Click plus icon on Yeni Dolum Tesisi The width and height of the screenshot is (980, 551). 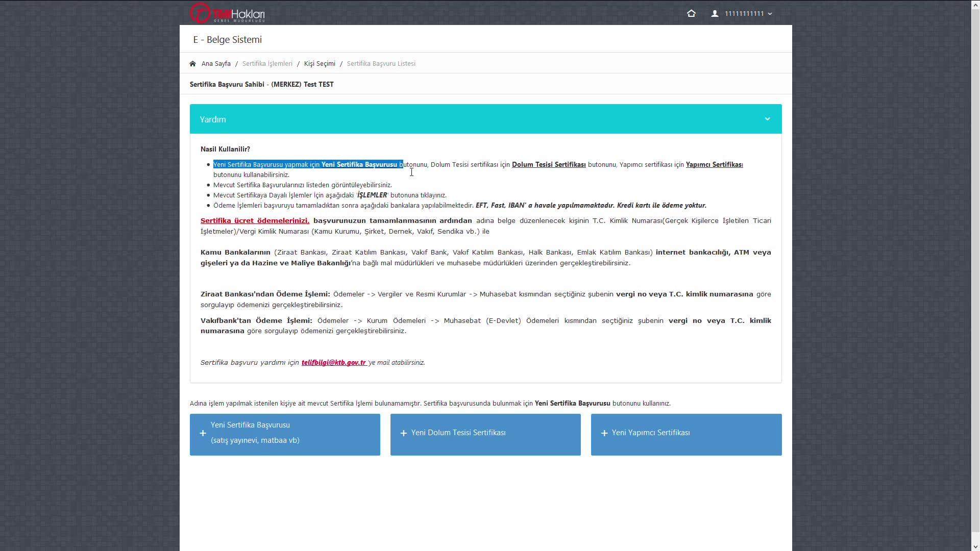coord(403,433)
